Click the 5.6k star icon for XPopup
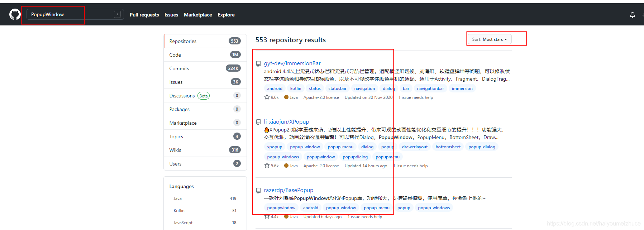Screen dimensions: 644x230 click(x=267, y=166)
